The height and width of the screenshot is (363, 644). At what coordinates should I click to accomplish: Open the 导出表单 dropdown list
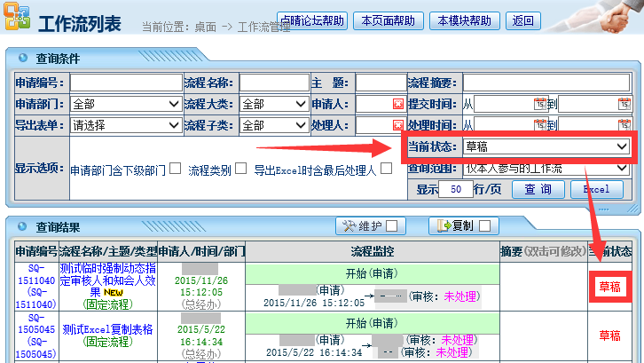[126, 126]
